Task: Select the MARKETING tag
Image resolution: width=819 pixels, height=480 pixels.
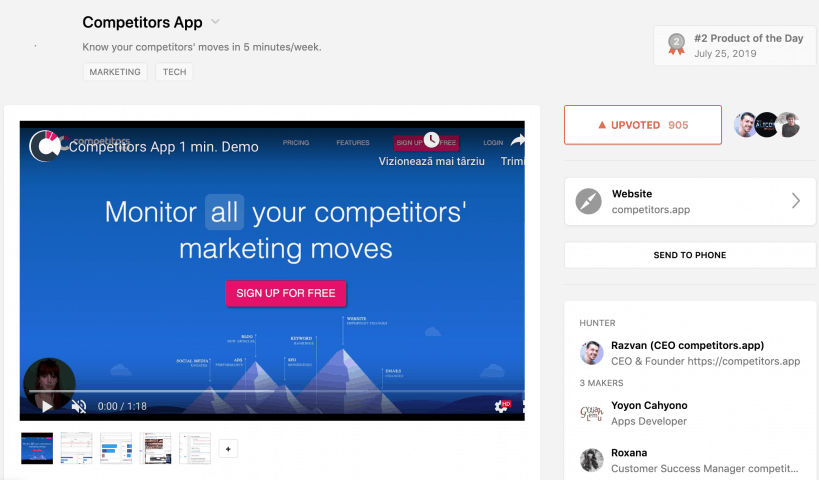Action: point(115,72)
